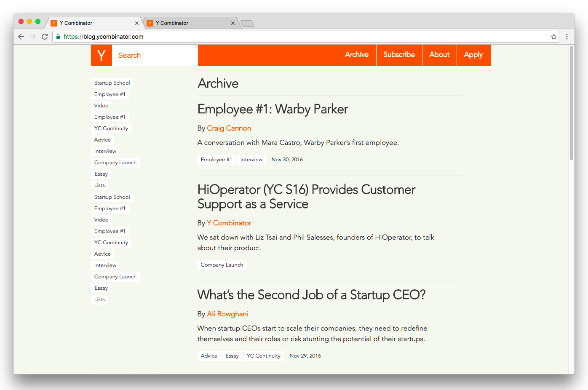Bookmark this page with the star icon

click(x=554, y=37)
